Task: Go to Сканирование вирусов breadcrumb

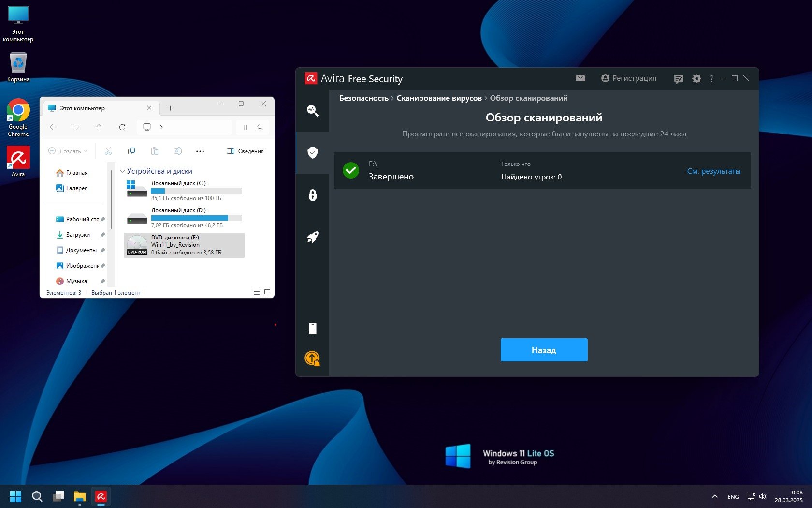Action: [x=439, y=98]
